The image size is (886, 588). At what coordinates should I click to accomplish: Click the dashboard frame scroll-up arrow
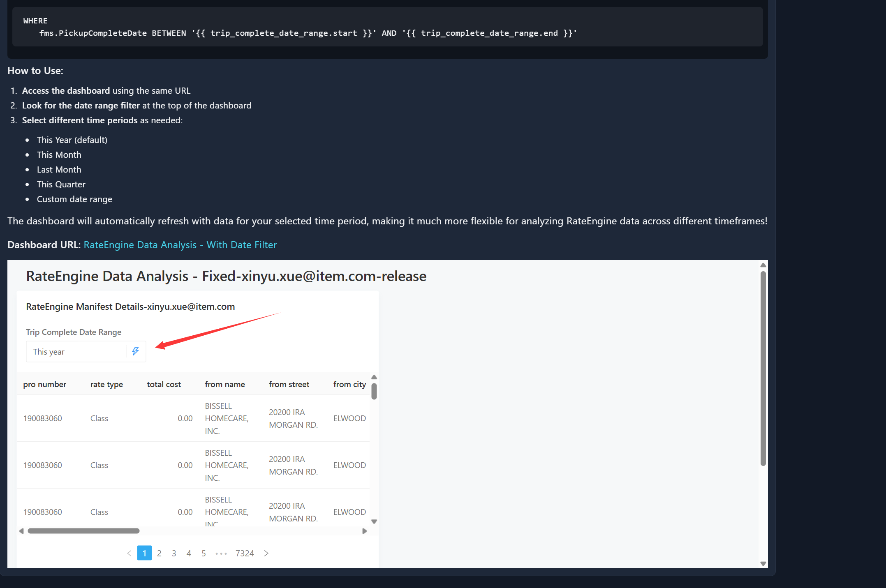pyautogui.click(x=763, y=265)
